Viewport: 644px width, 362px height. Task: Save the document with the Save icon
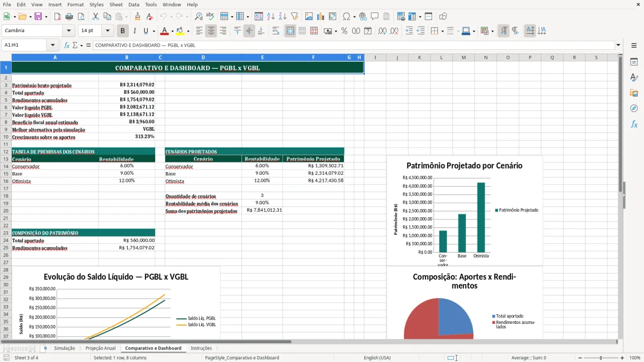pos(38,17)
